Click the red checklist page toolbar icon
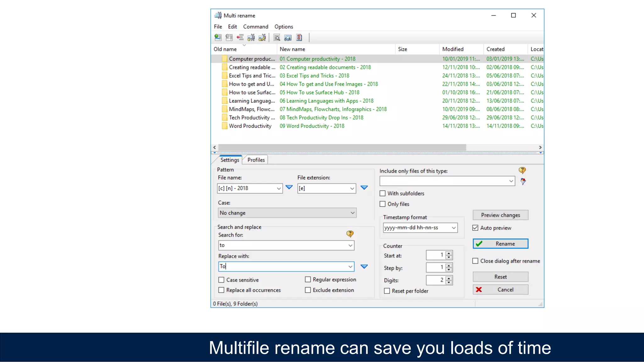Screen dimensions: 644x362 point(299,38)
